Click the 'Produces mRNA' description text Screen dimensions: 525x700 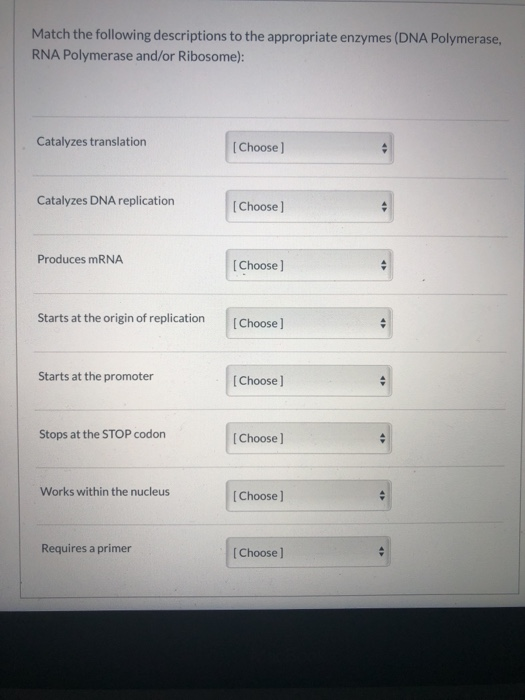point(80,259)
